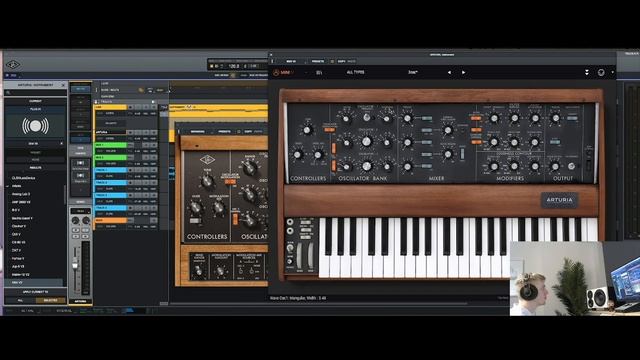Screen dimensions: 640x360
Task: Go to the previous preset arrow
Action: click(449, 73)
